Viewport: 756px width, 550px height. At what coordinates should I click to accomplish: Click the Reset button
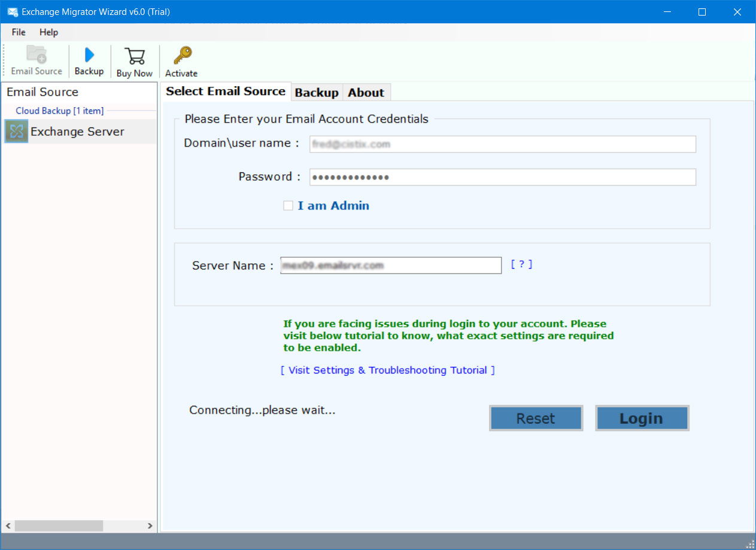[536, 418]
